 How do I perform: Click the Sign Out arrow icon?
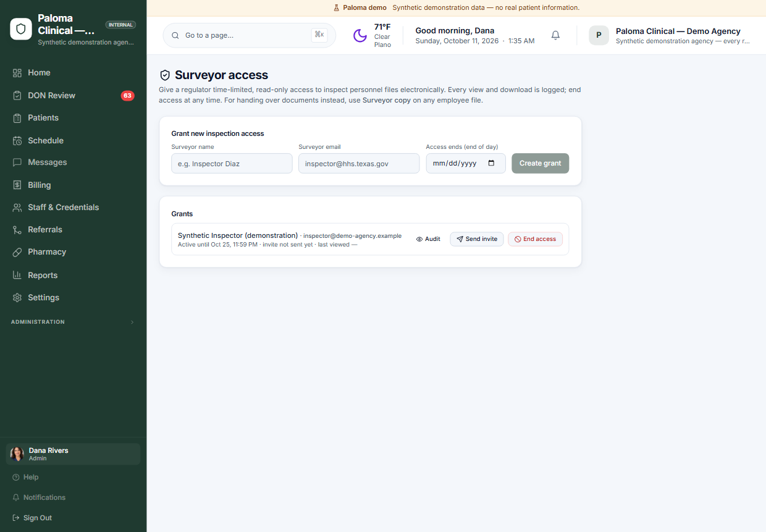[16, 518]
